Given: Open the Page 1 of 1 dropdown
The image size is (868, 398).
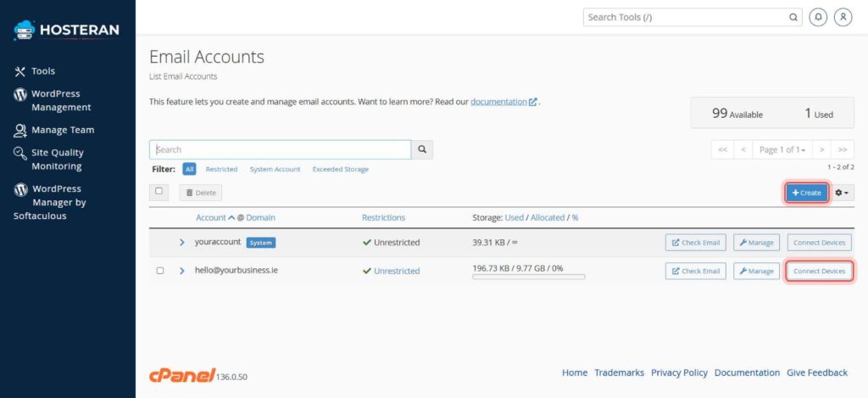Looking at the screenshot, I should (x=782, y=149).
